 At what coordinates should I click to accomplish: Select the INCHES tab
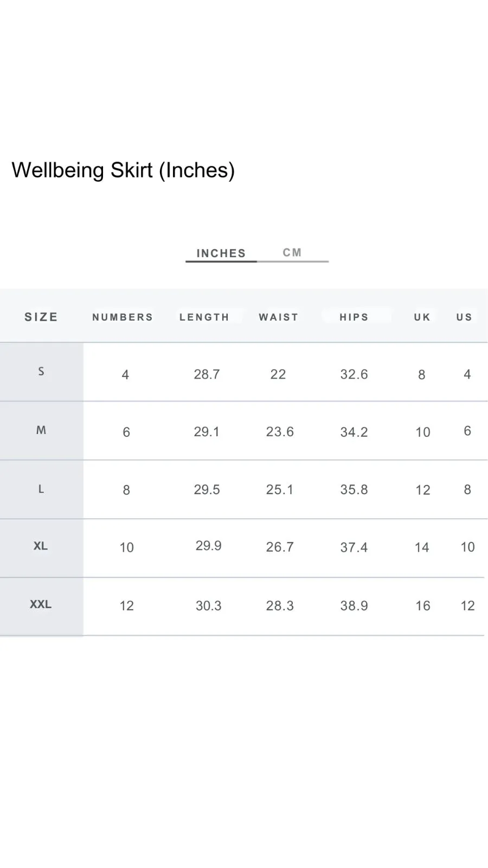point(221,253)
